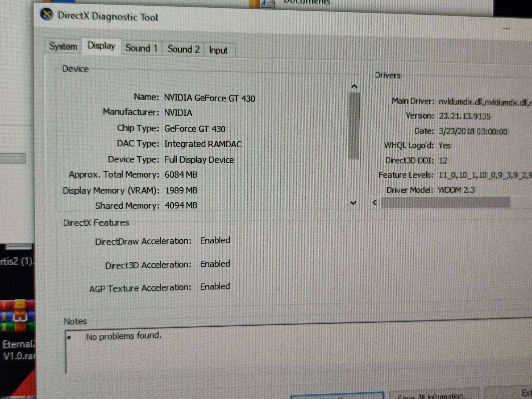Image resolution: width=532 pixels, height=399 pixels.
Task: Click the Manufacturer value NVIDIA
Action: [178, 113]
